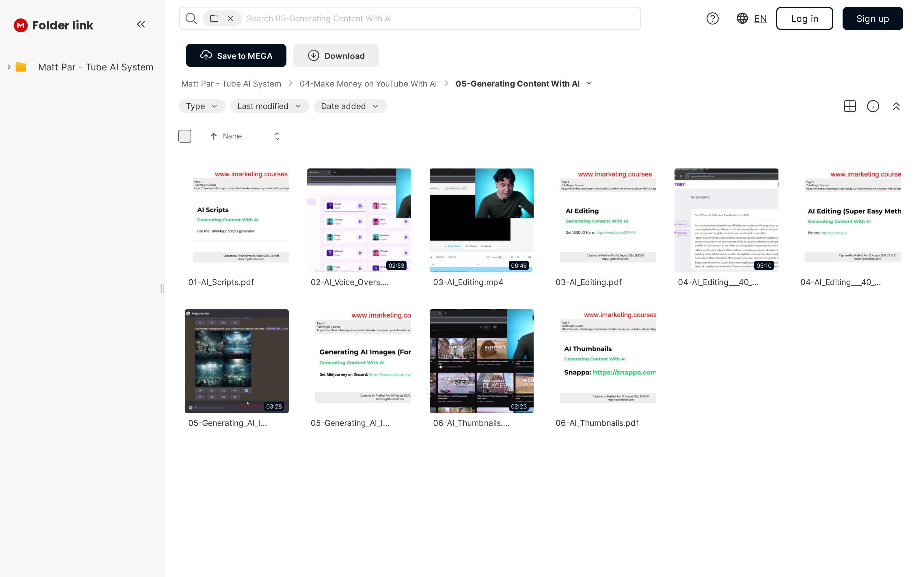
Task: Toggle sort direction arrow beside Name
Action: click(213, 136)
